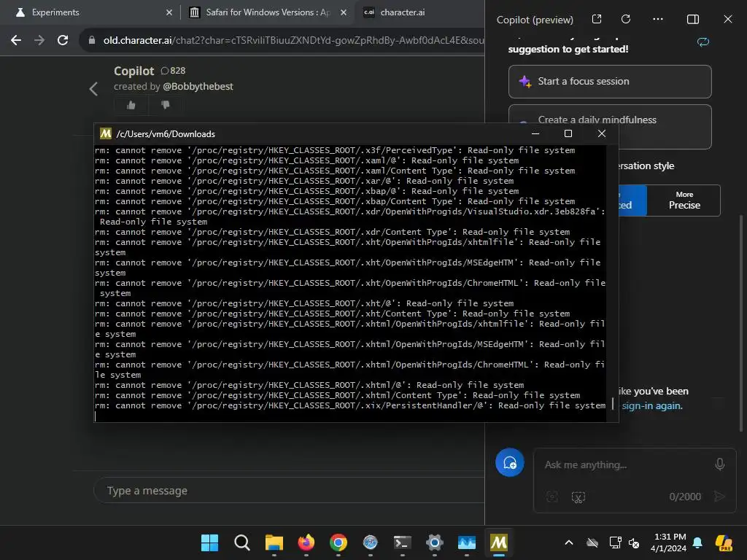Select the character.ai tab
This screenshot has width=747, height=560.
pos(419,12)
